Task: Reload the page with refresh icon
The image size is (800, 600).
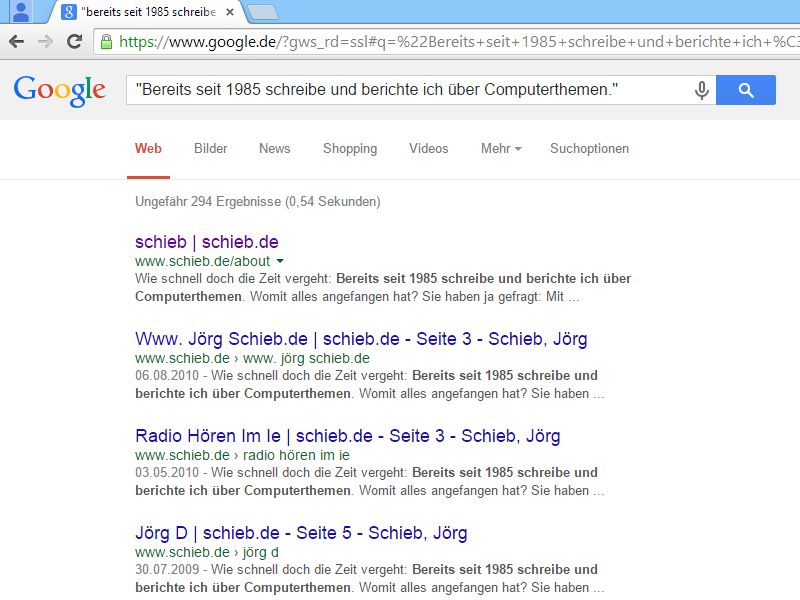Action: pos(74,41)
